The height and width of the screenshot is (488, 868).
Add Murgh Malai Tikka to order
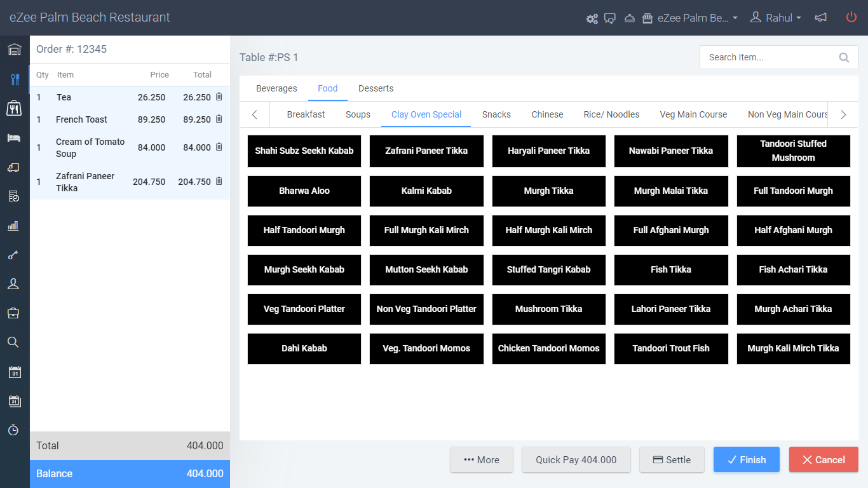pyautogui.click(x=671, y=191)
